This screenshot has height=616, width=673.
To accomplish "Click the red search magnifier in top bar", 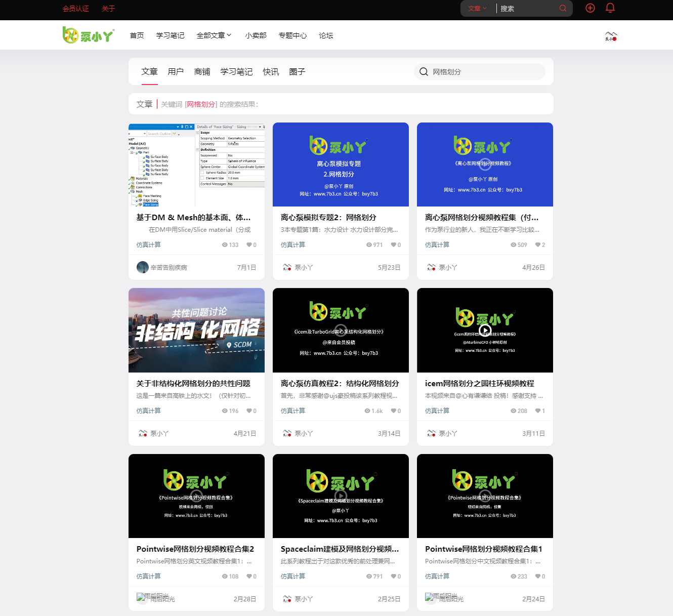I will tap(563, 9).
